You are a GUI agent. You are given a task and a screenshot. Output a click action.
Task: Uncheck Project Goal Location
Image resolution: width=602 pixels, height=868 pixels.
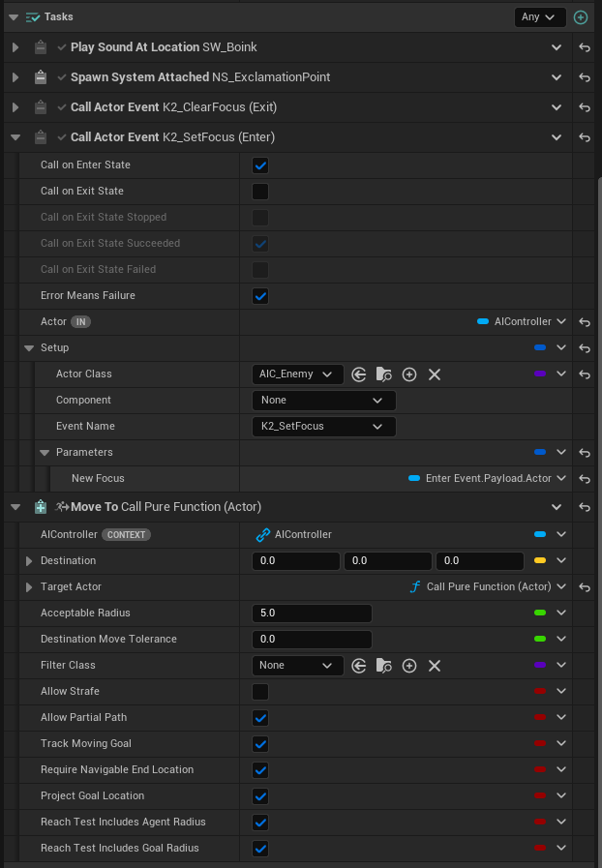point(260,796)
